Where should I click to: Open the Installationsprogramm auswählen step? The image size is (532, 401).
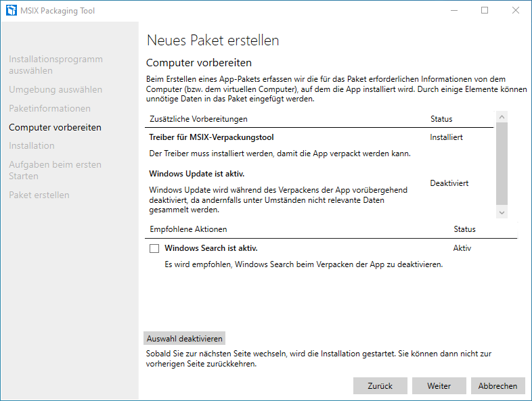tap(56, 65)
